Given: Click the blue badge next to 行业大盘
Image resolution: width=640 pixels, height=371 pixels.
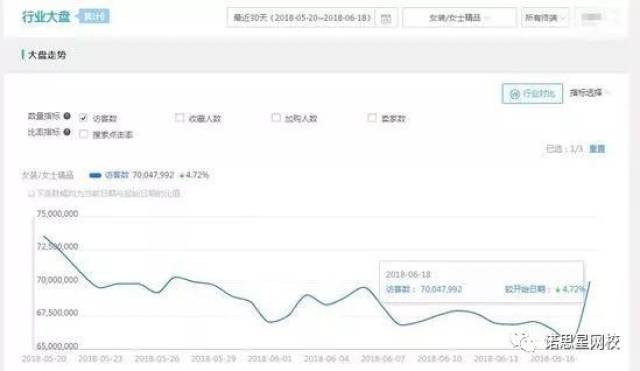Looking at the screenshot, I should [94, 17].
